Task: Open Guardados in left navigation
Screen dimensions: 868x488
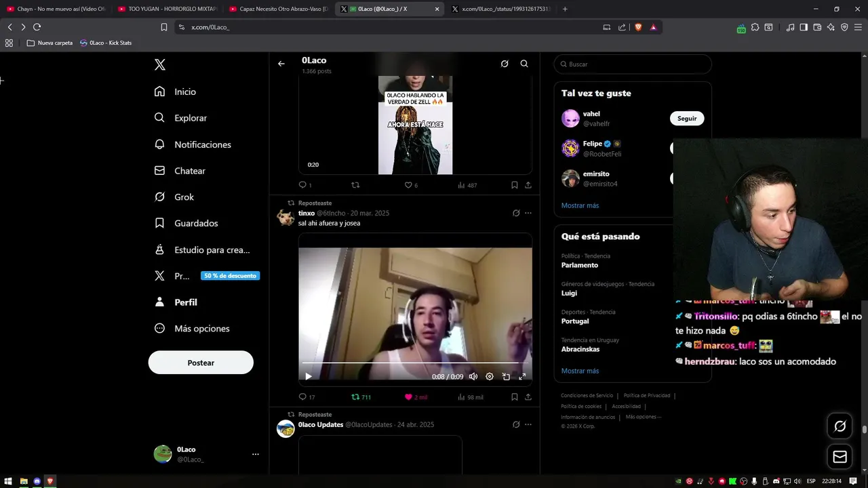Action: coord(186,223)
